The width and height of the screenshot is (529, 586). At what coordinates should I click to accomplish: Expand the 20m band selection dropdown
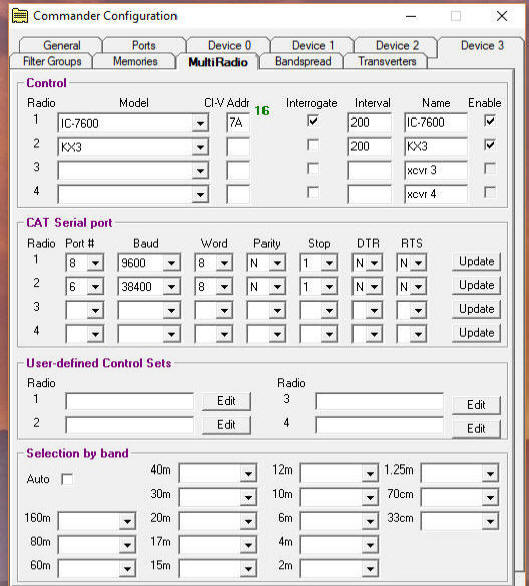point(218,521)
